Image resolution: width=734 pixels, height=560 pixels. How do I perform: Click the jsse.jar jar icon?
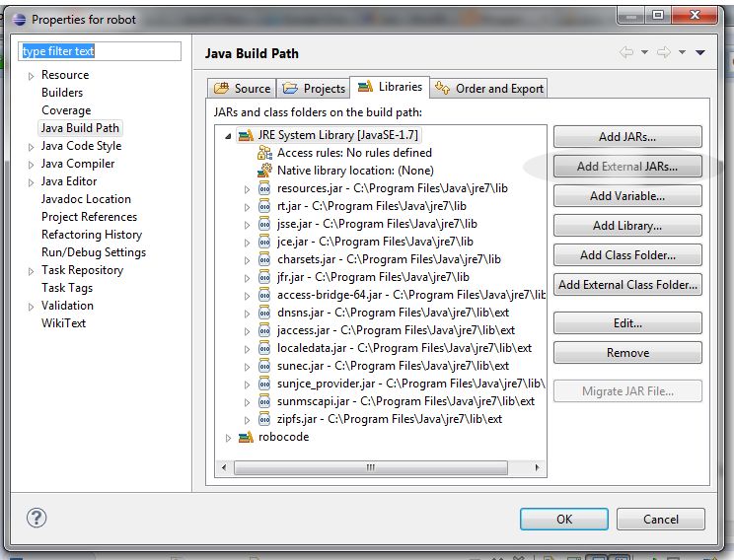pyautogui.click(x=264, y=224)
